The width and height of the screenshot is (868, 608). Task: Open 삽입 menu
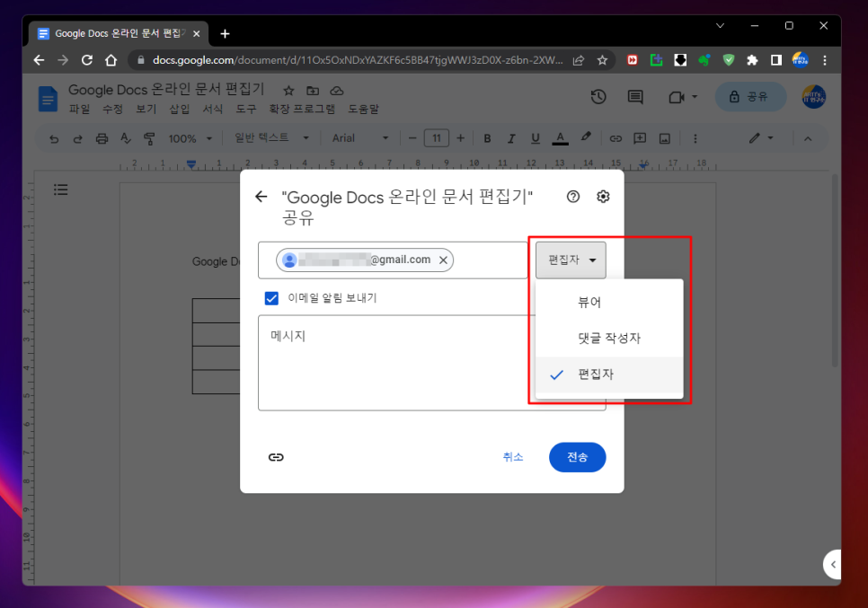pos(179,109)
